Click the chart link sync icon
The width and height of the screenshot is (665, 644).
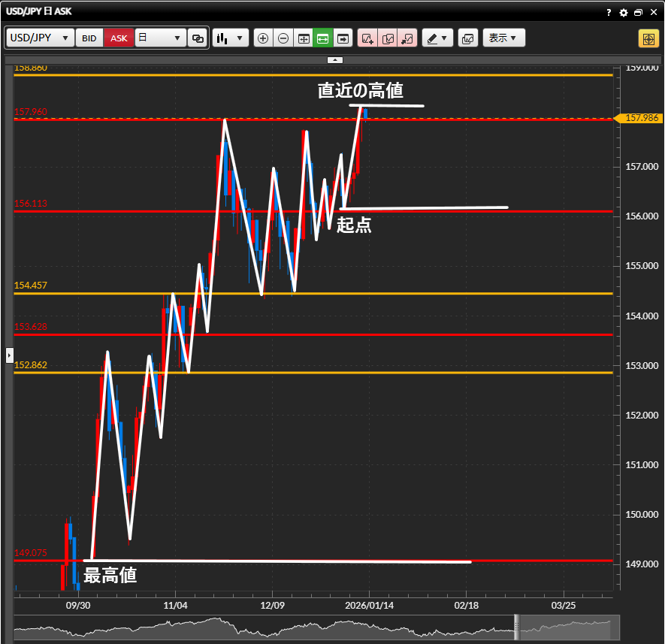click(198, 38)
